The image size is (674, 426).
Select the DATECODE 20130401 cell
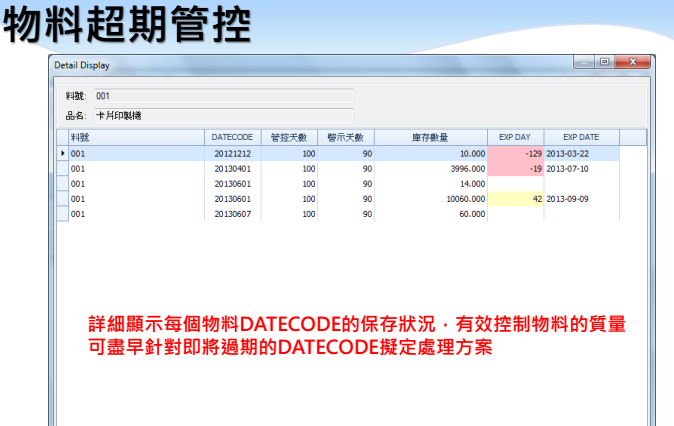tap(230, 169)
